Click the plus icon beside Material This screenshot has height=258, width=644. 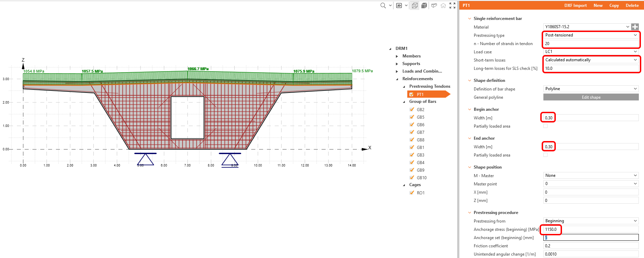[x=635, y=27]
